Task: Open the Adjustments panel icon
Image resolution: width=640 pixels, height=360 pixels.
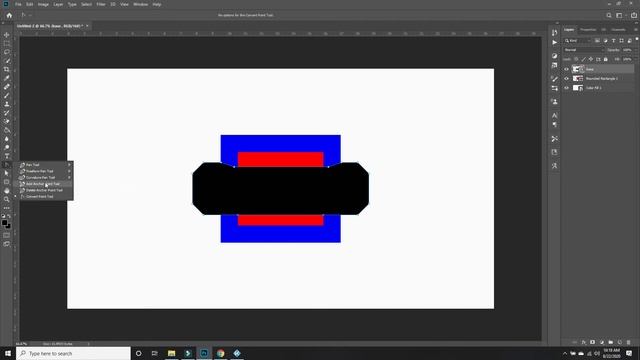Action: click(x=554, y=56)
